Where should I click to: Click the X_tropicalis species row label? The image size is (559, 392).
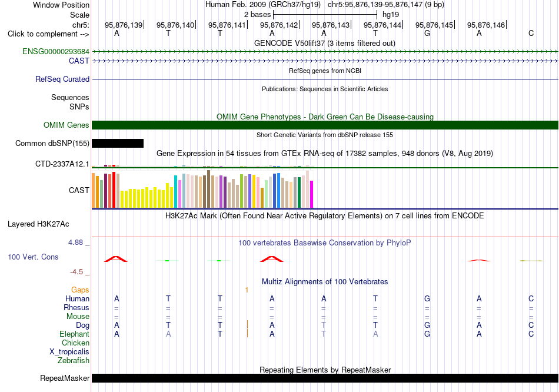[69, 352]
